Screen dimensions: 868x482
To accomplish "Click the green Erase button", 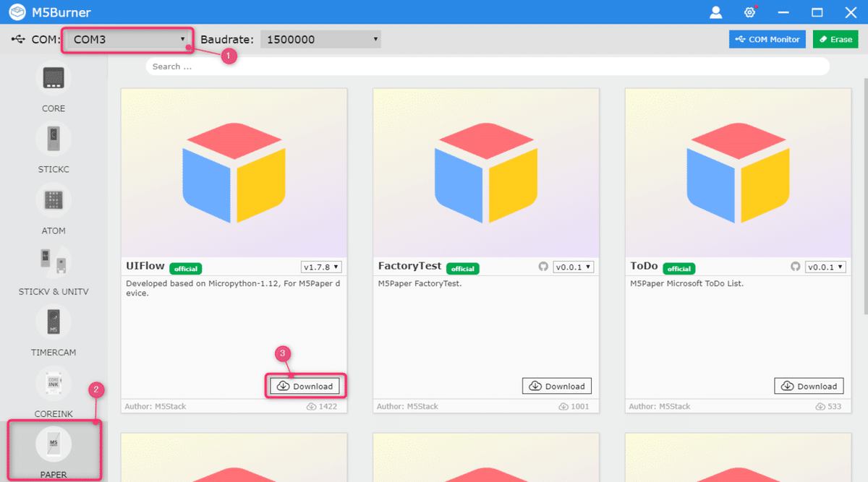I will [835, 39].
